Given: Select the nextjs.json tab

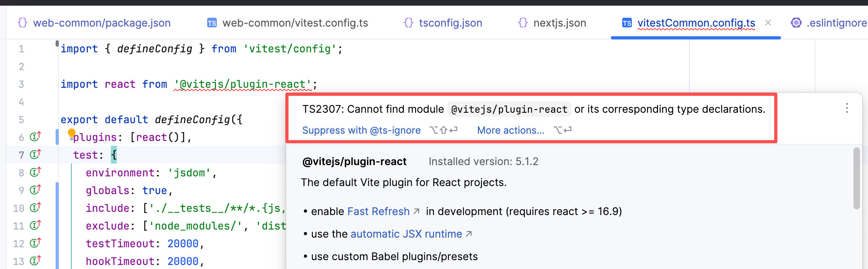Looking at the screenshot, I should tap(559, 23).
